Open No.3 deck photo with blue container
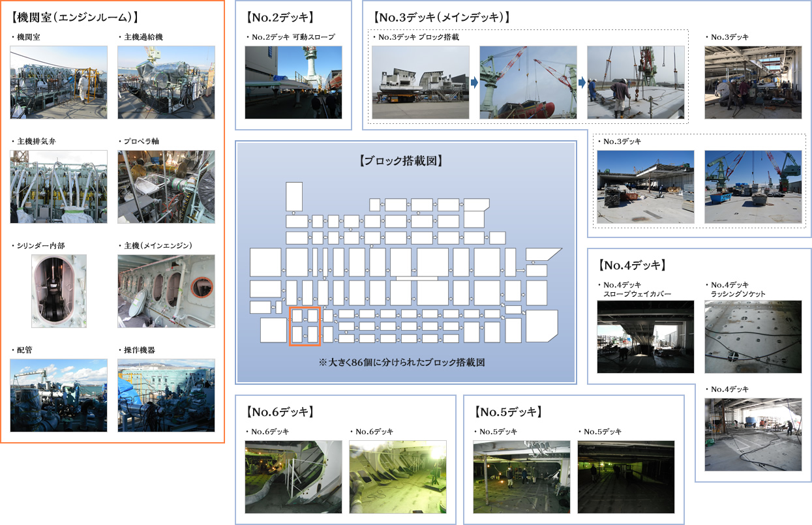This screenshot has height=525, width=812. [753, 187]
